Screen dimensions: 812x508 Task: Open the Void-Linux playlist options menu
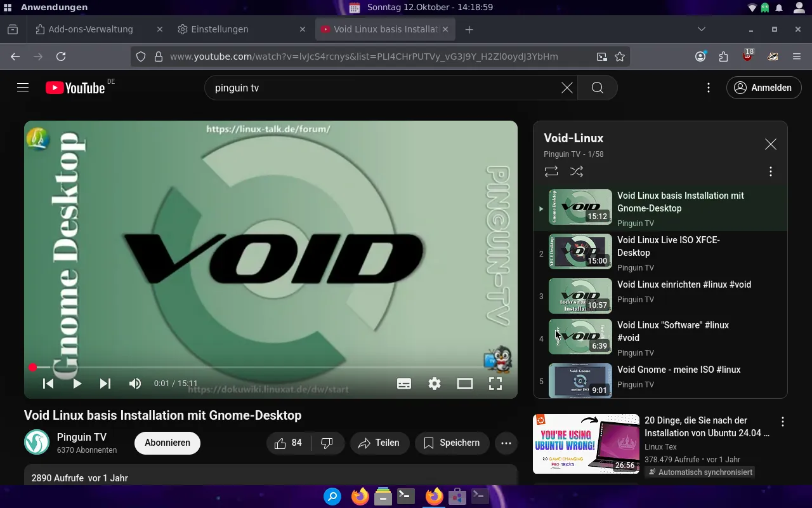(x=771, y=171)
